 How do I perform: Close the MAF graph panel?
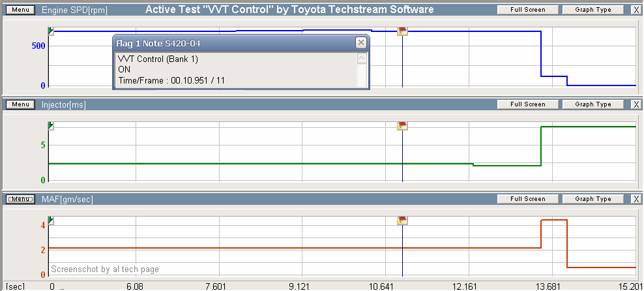[x=636, y=199]
